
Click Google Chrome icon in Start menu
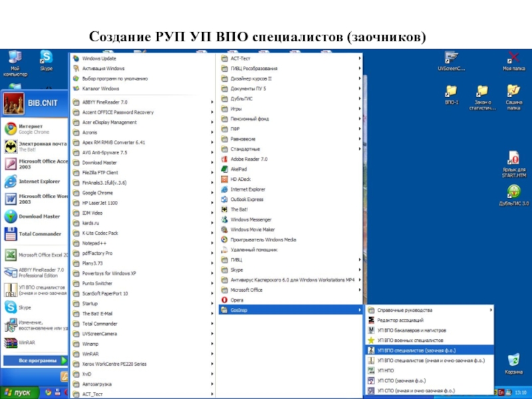tap(11, 129)
